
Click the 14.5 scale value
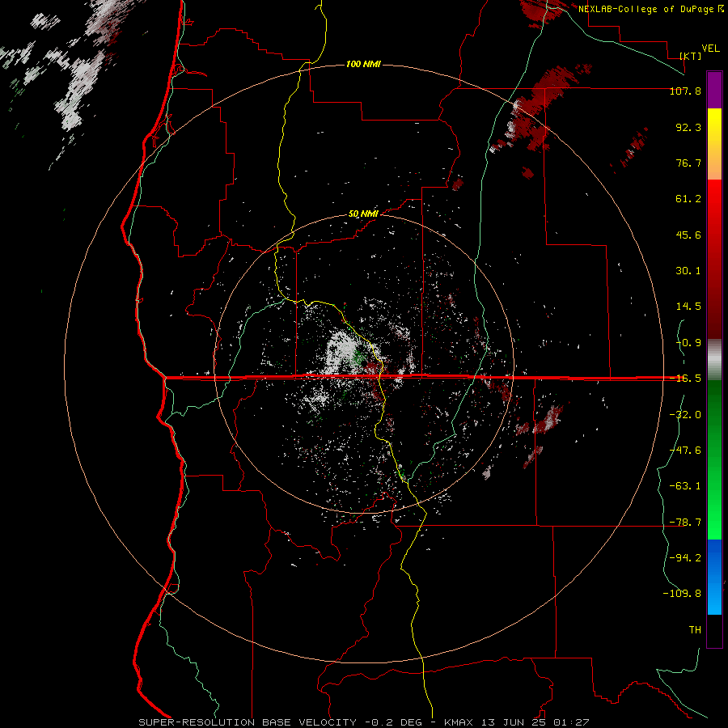tap(688, 307)
